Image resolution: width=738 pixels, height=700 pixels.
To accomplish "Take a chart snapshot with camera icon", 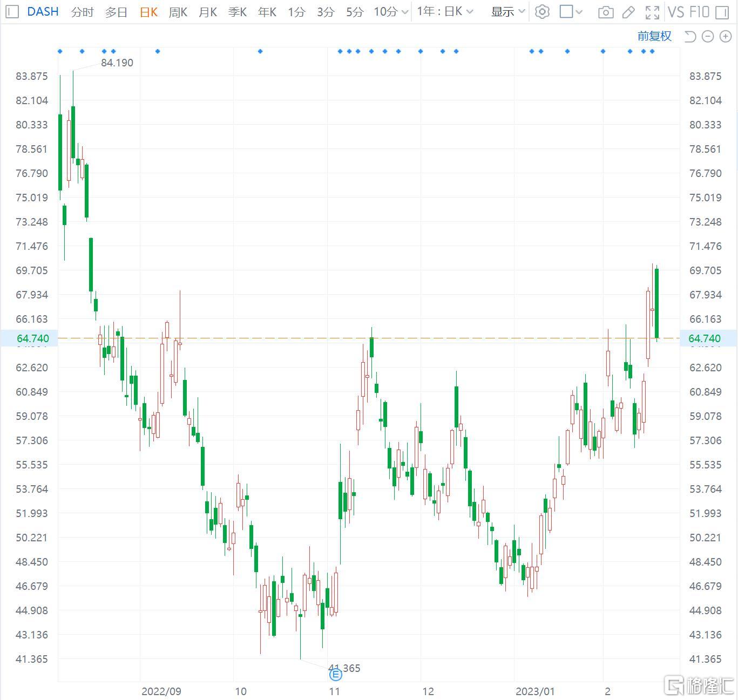I will 606,12.
